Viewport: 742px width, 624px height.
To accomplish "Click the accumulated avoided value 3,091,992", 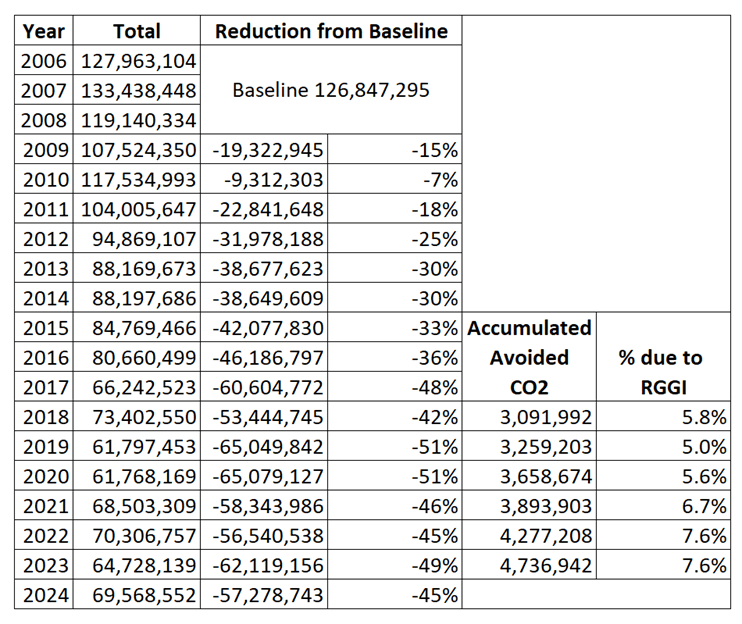I will click(x=545, y=417).
